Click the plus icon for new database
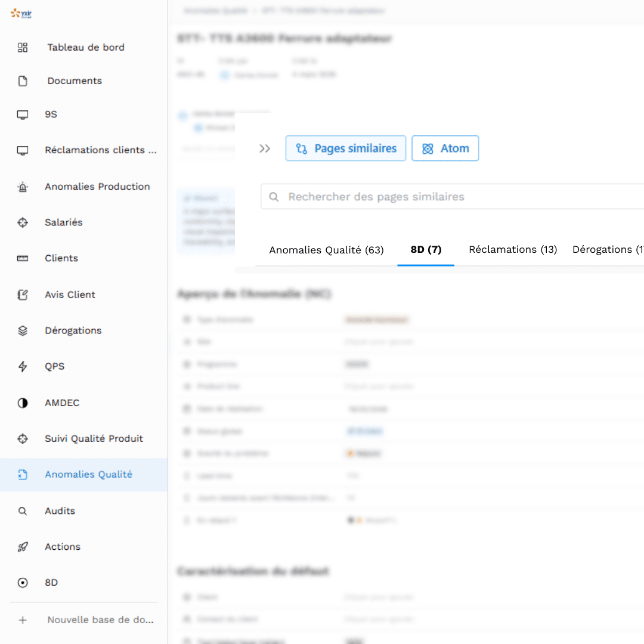The height and width of the screenshot is (644, 644). (x=23, y=620)
